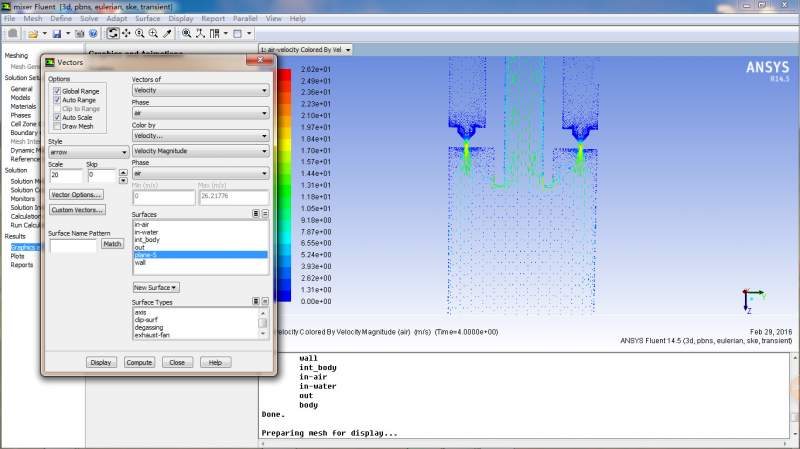Click the Surface Types list scrollbar

(x=263, y=323)
